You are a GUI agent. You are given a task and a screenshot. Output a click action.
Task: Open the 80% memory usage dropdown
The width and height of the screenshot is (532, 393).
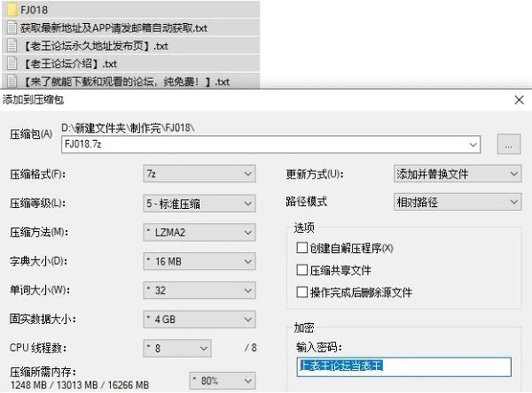click(222, 381)
